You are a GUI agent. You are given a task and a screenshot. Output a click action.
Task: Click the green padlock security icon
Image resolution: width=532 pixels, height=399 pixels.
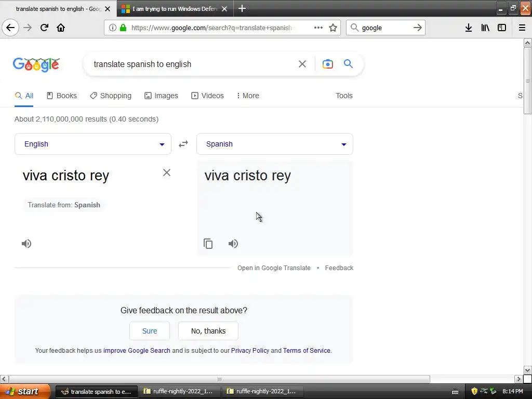123,28
